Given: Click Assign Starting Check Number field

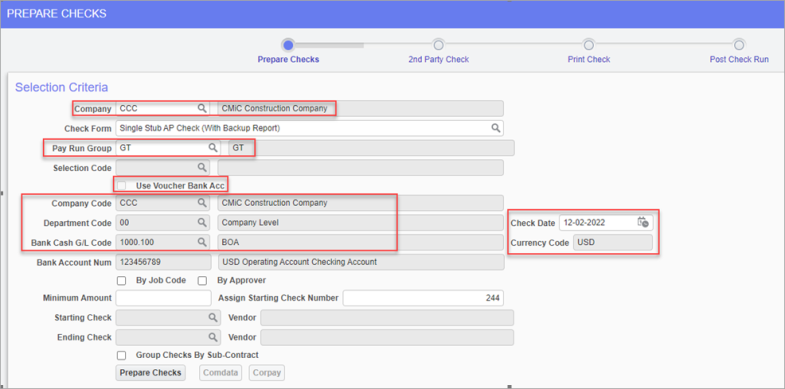Looking at the screenshot, I should (x=423, y=298).
